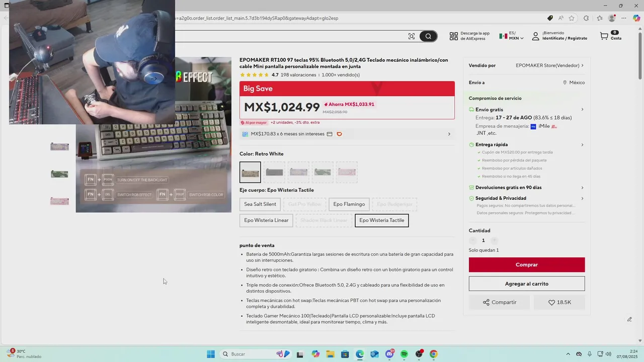Click Agregar al carrito button
This screenshot has height=362, width=644.
pos(527,284)
